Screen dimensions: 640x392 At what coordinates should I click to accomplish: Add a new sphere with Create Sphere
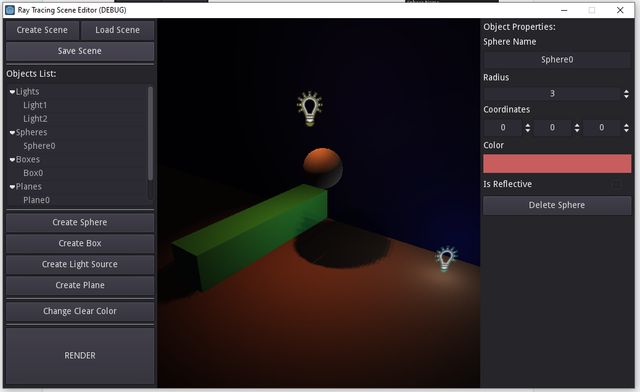pyautogui.click(x=80, y=223)
